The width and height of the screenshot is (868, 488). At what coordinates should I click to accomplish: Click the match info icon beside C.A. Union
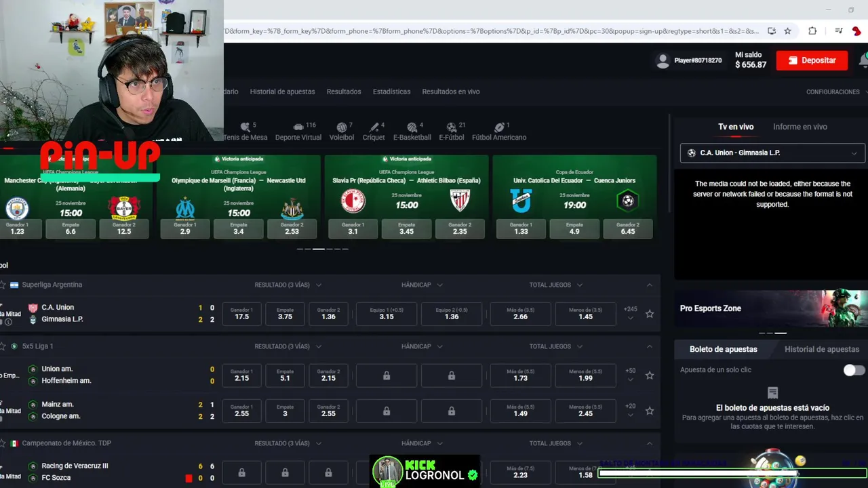[9, 322]
